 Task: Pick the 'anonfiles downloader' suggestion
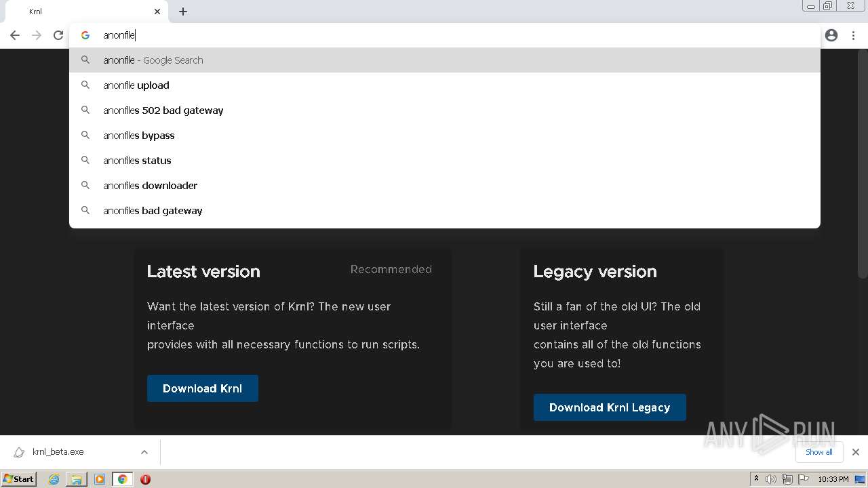tap(445, 186)
